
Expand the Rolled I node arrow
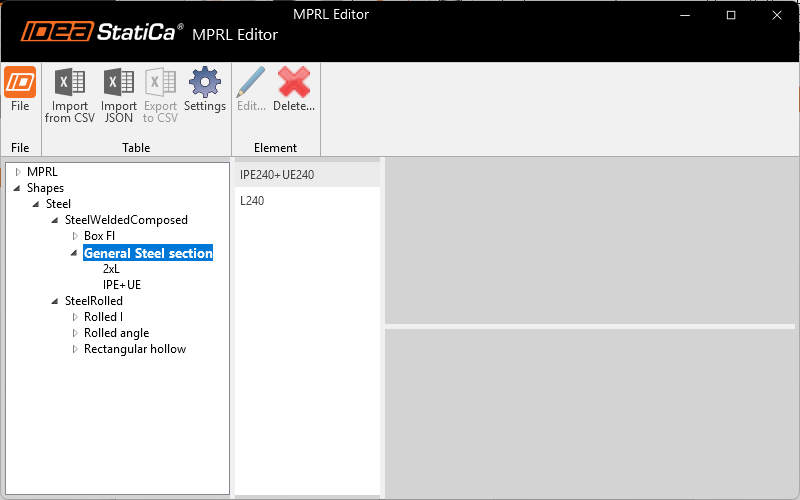pos(75,317)
